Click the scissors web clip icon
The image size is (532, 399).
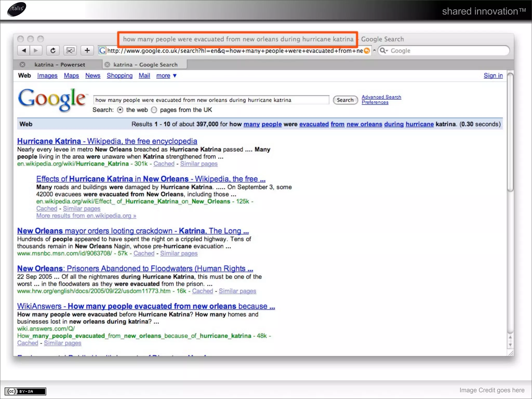point(70,50)
